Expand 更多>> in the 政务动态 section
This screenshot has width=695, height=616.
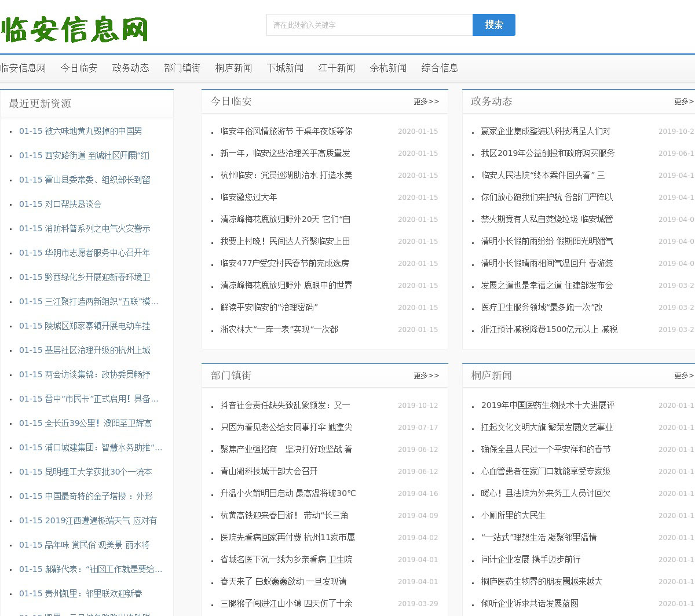tap(683, 101)
